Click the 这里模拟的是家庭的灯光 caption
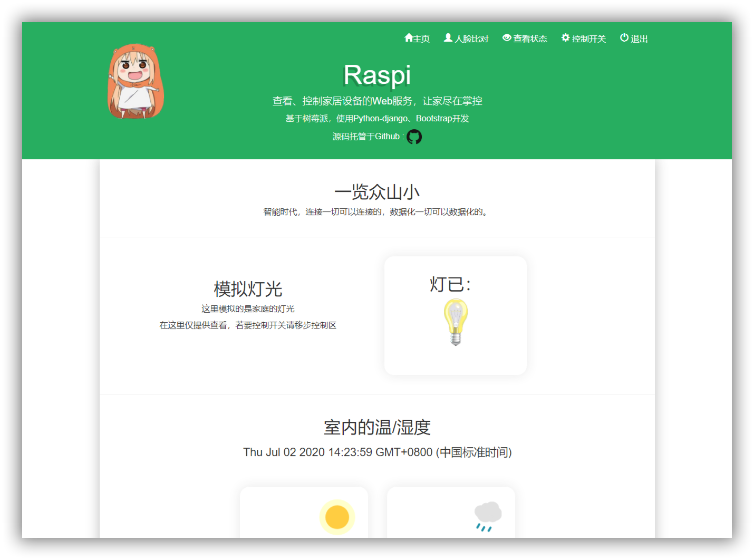Screen dimensions: 754x560 (x=248, y=309)
